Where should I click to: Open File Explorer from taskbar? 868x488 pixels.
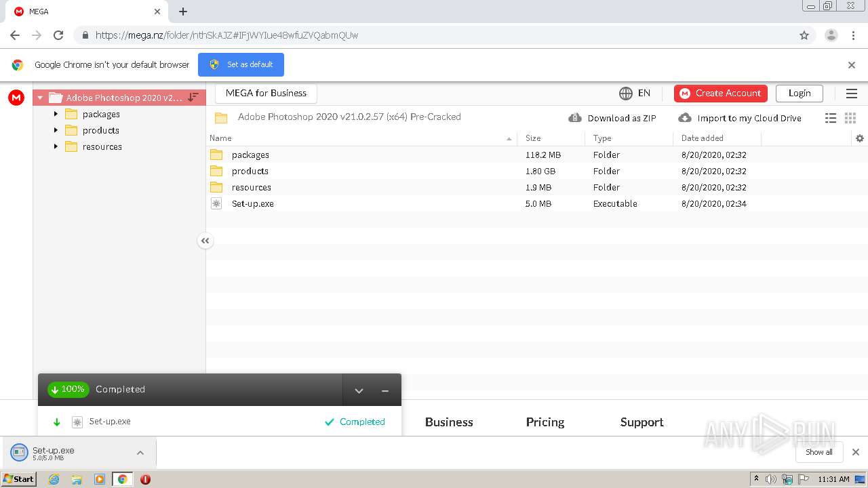[77, 479]
